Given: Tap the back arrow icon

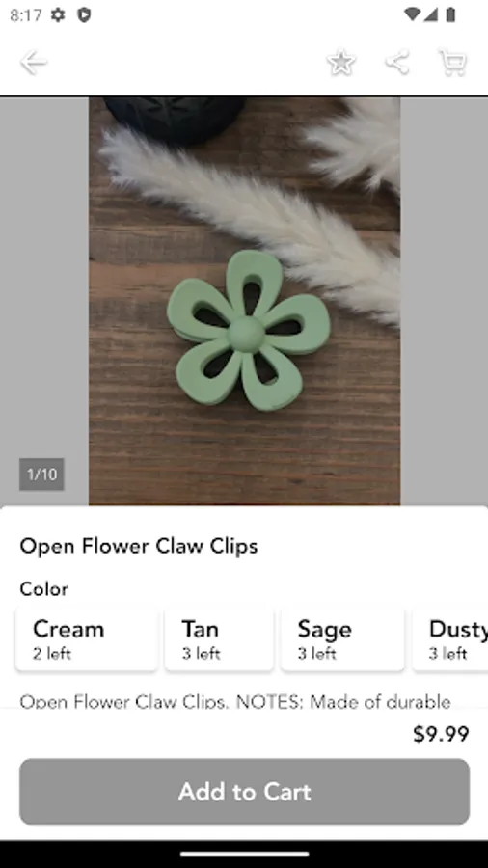Looking at the screenshot, I should coord(33,63).
